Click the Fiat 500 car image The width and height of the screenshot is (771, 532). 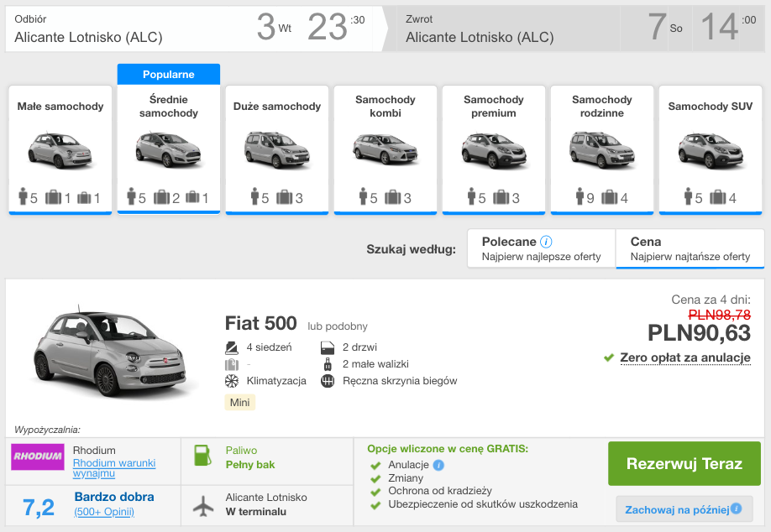[109, 352]
